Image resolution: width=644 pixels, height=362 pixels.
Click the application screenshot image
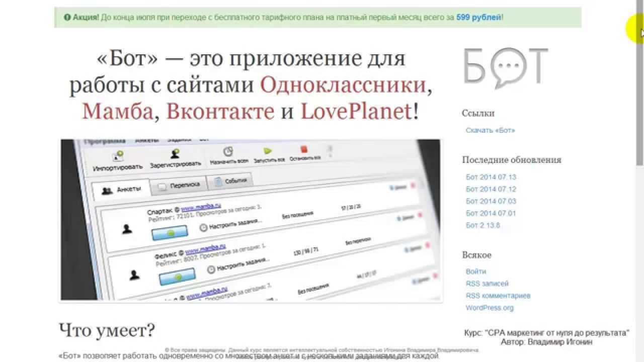click(251, 220)
